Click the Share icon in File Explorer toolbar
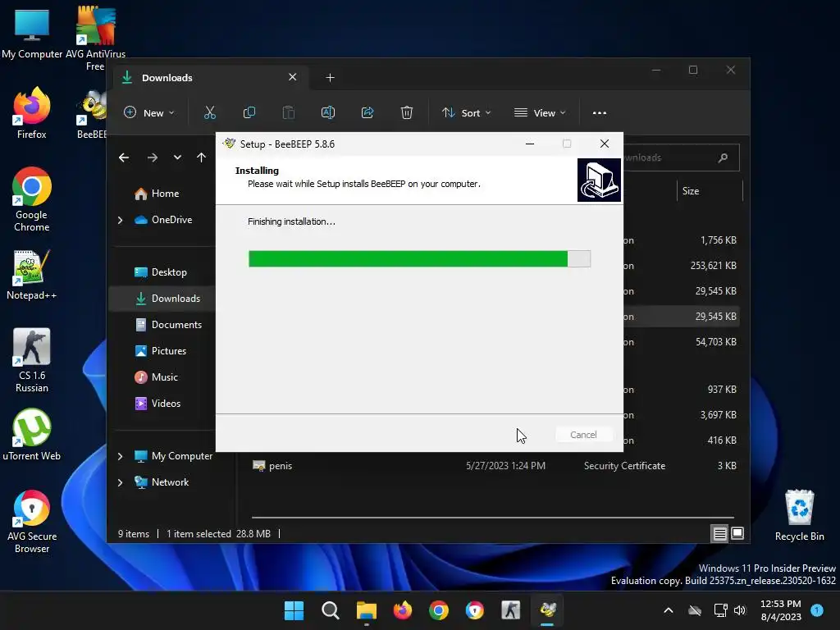This screenshot has width=840, height=630. (x=367, y=112)
